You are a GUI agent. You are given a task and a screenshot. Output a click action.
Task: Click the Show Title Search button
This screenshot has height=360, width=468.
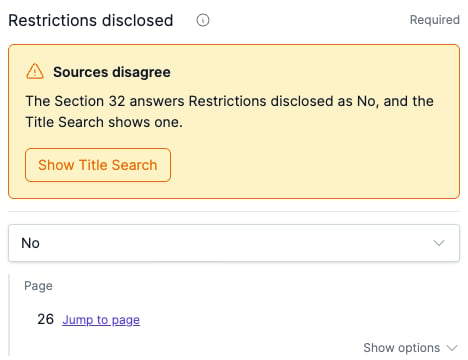(x=98, y=165)
